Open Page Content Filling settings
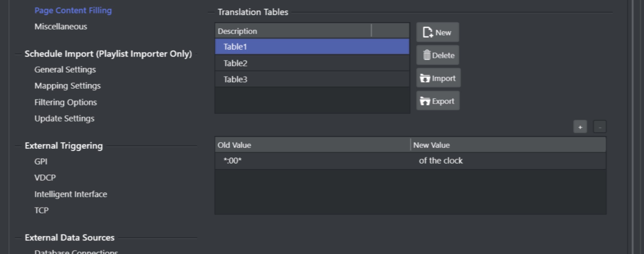644x254 pixels. (x=73, y=10)
